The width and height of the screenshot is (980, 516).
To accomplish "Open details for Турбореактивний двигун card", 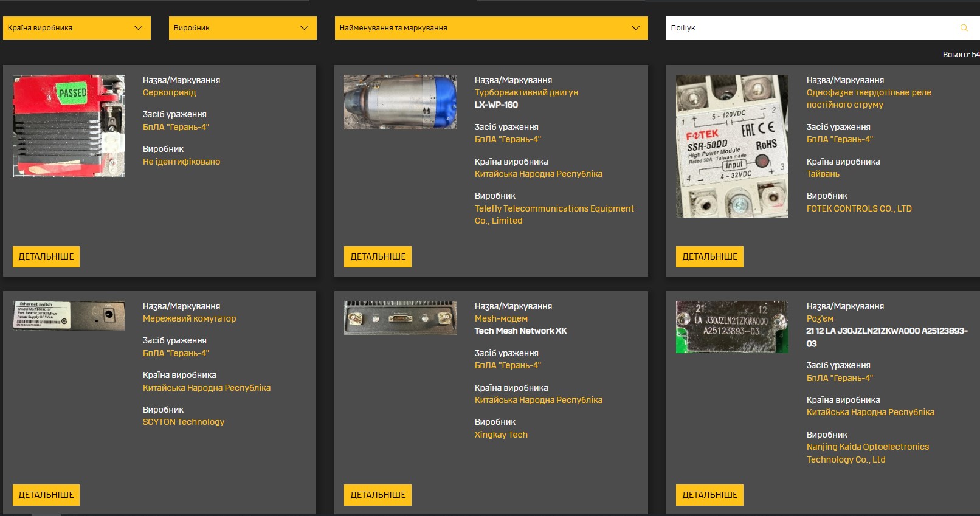I will click(378, 256).
